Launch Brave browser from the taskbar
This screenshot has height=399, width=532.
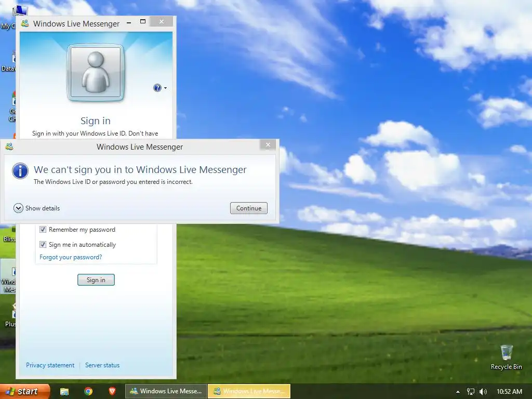[x=112, y=391]
